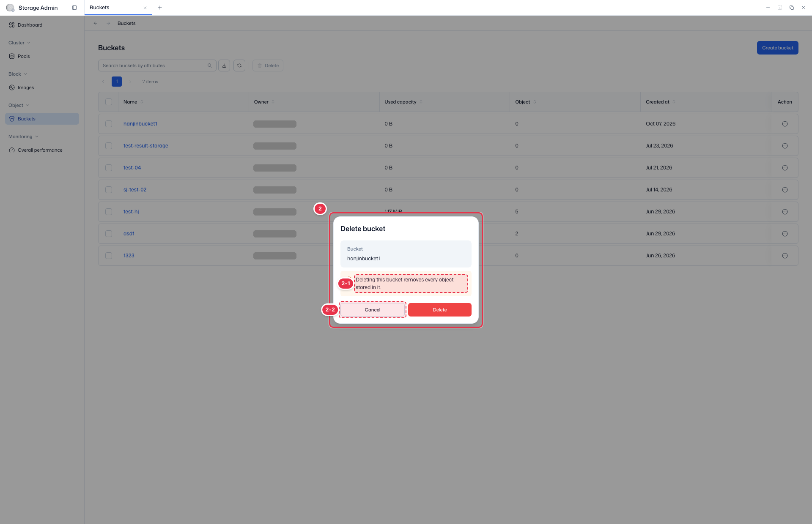Collapse the Object sidebar section

pyautogui.click(x=19, y=105)
